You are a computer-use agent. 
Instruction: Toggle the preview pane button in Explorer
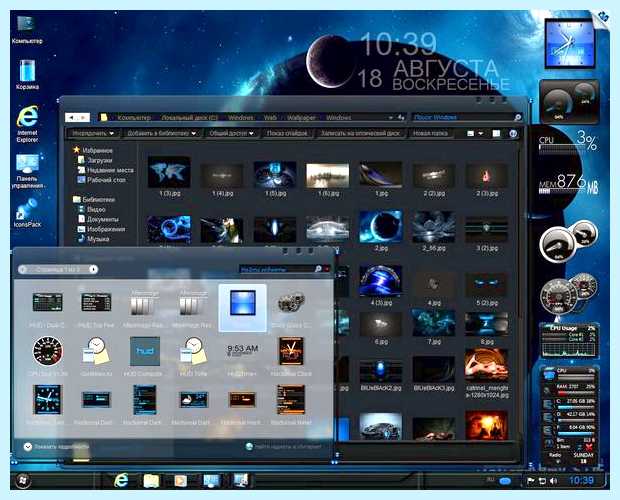pos(496,134)
